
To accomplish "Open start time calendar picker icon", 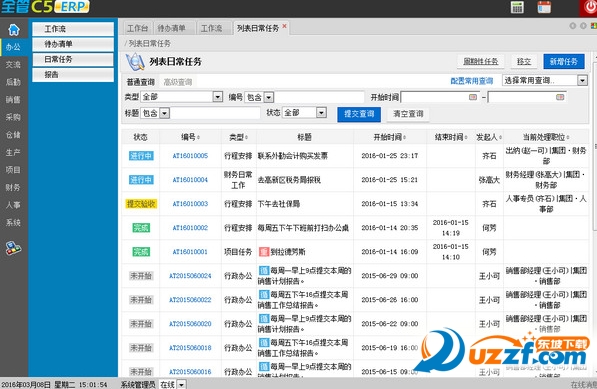I will click(x=472, y=97).
